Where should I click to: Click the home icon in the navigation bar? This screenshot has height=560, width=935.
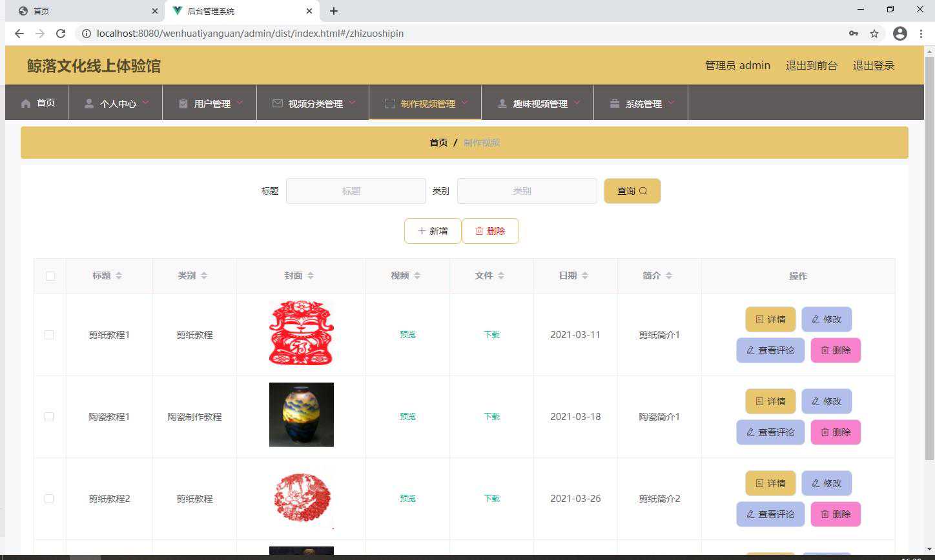tap(26, 103)
